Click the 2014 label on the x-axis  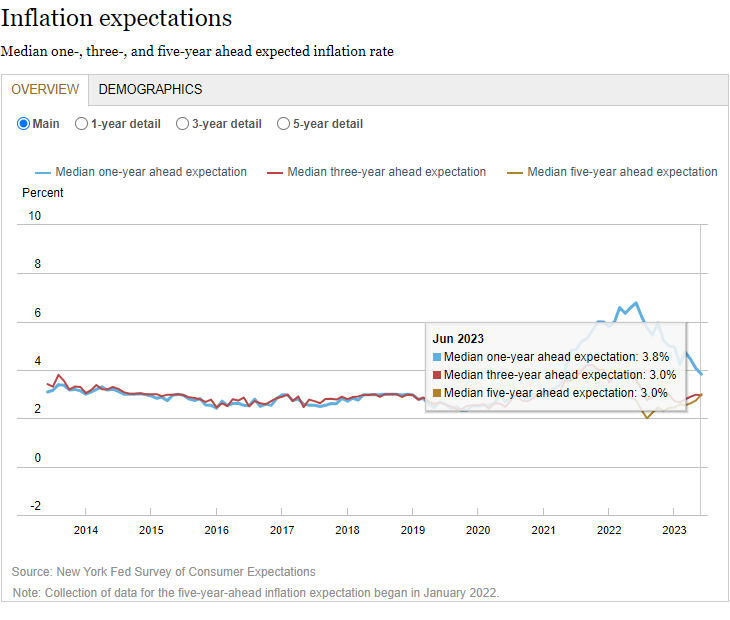point(86,530)
